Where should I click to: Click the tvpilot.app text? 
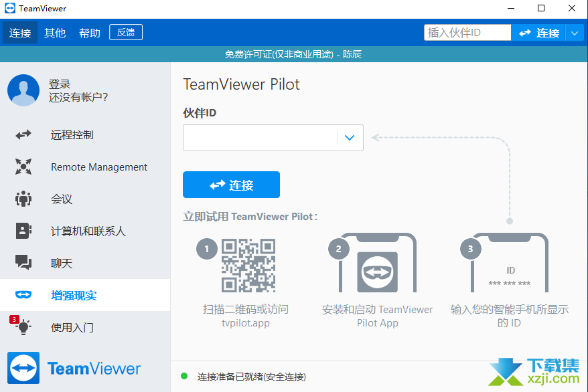coord(246,322)
